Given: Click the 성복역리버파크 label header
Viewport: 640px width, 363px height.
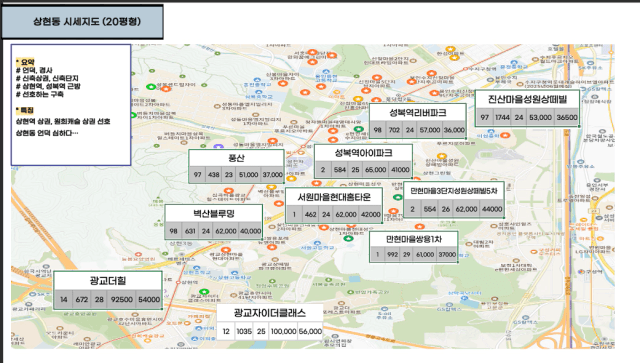Looking at the screenshot, I should coord(418,113).
